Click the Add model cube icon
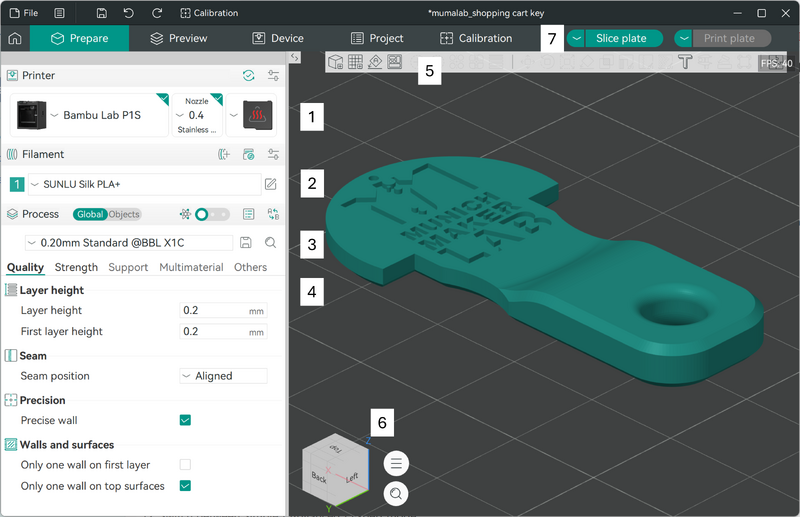Viewport: 800px width, 517px height. click(336, 62)
